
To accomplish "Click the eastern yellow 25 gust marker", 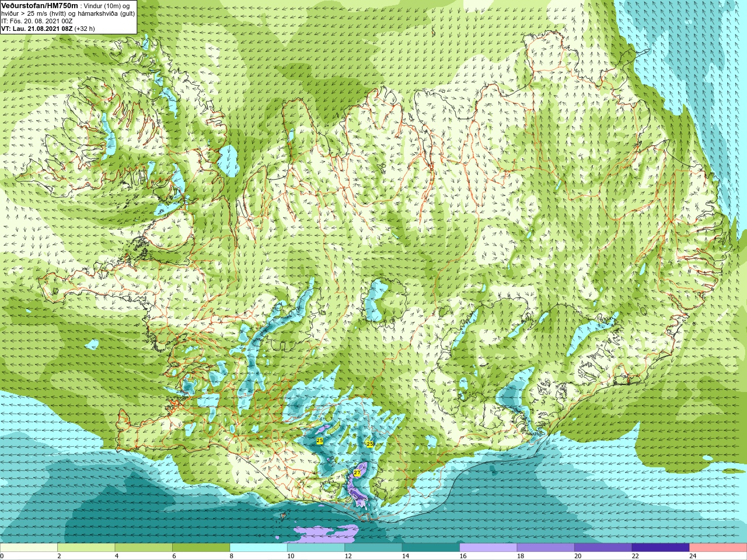I will pyautogui.click(x=369, y=444).
